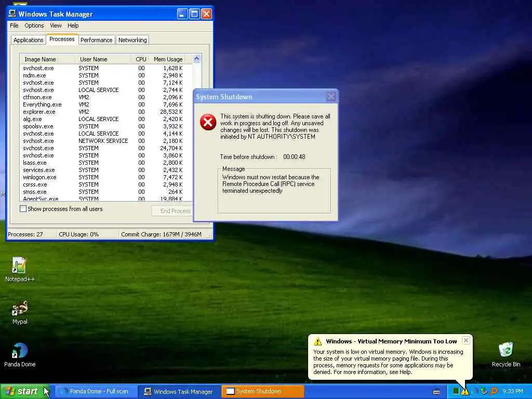Dismiss the Virtual Memory balloon with its X
This screenshot has height=399, width=532.
[466, 340]
